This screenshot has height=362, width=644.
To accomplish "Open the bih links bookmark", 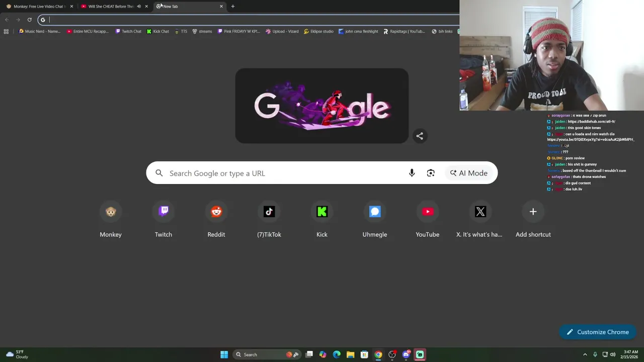I will 442,31.
